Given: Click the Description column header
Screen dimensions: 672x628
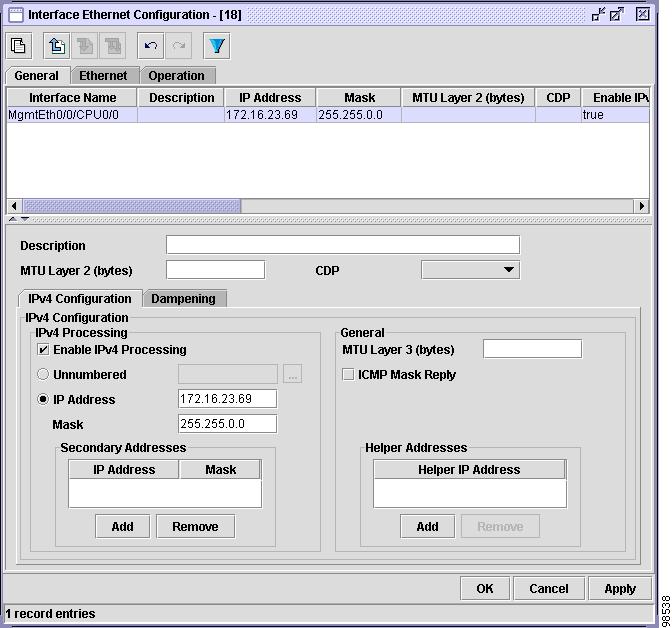Looking at the screenshot, I should (181, 98).
